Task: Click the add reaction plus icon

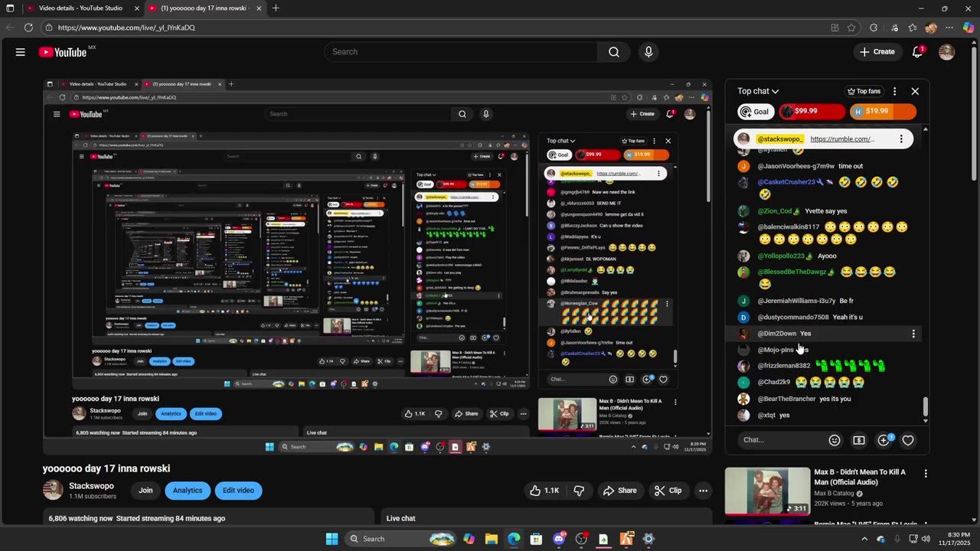Action: (x=884, y=440)
